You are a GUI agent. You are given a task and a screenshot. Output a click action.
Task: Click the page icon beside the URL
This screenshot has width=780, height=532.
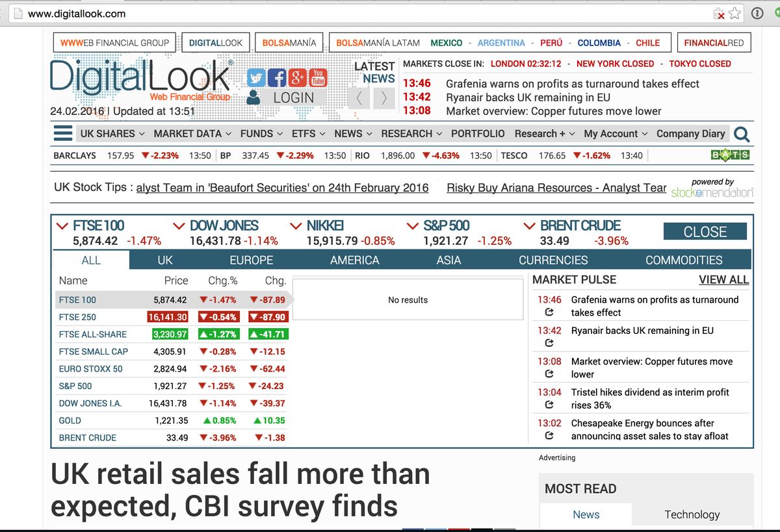click(18, 13)
